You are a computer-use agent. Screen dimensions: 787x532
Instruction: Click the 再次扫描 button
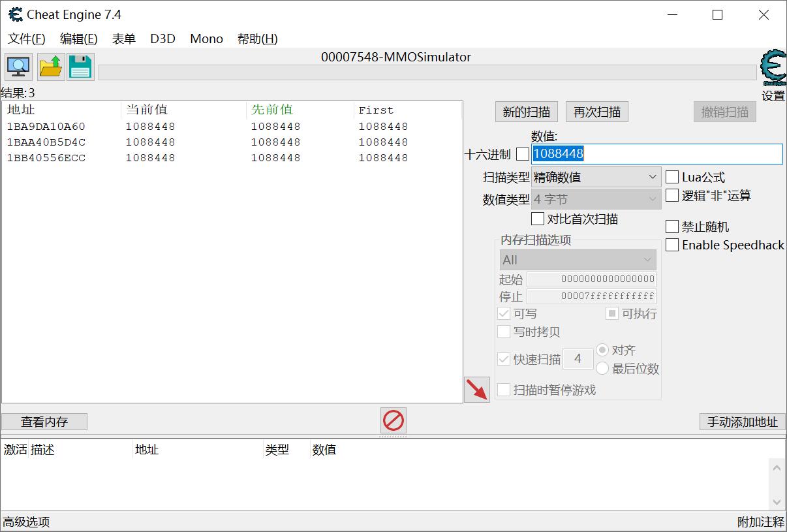(597, 112)
